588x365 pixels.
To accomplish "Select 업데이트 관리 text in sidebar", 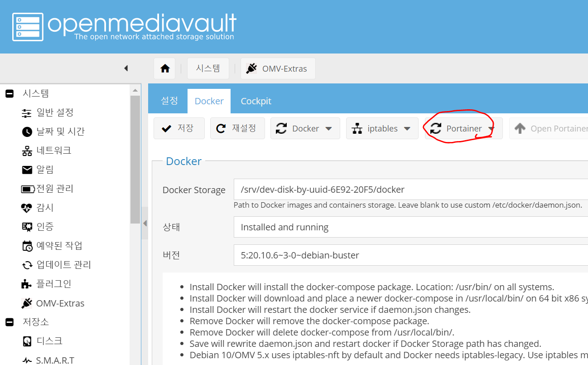I will [64, 265].
